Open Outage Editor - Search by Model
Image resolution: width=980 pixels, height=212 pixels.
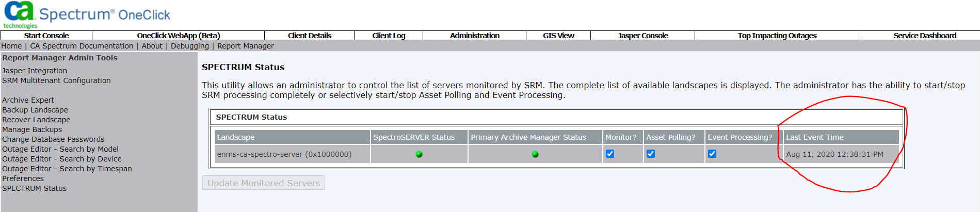click(x=60, y=149)
